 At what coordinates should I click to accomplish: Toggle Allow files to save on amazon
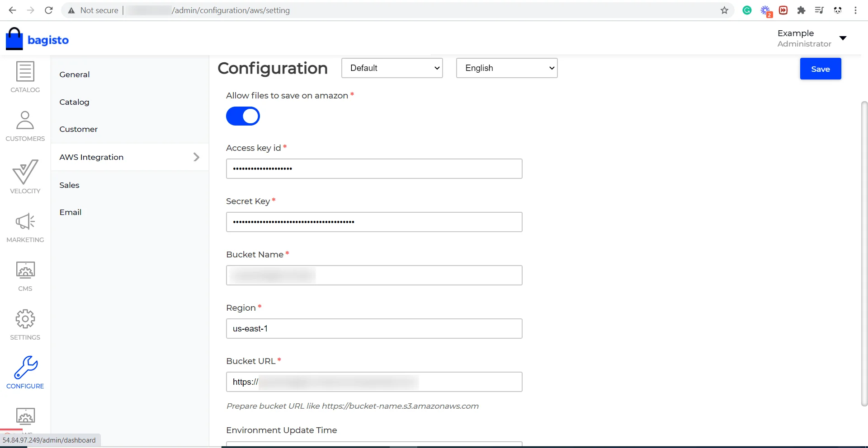243,116
